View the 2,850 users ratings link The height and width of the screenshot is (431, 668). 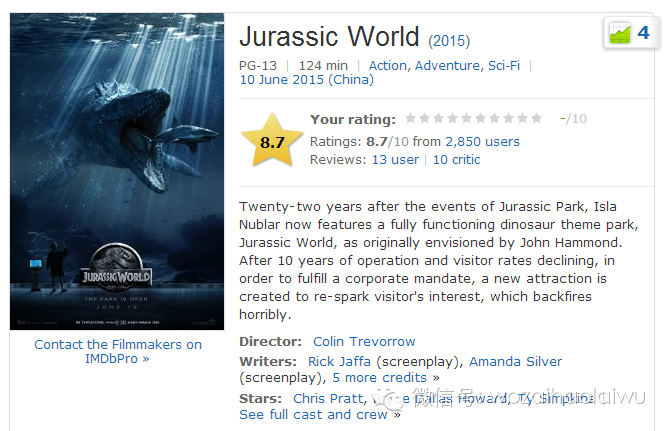(x=482, y=142)
